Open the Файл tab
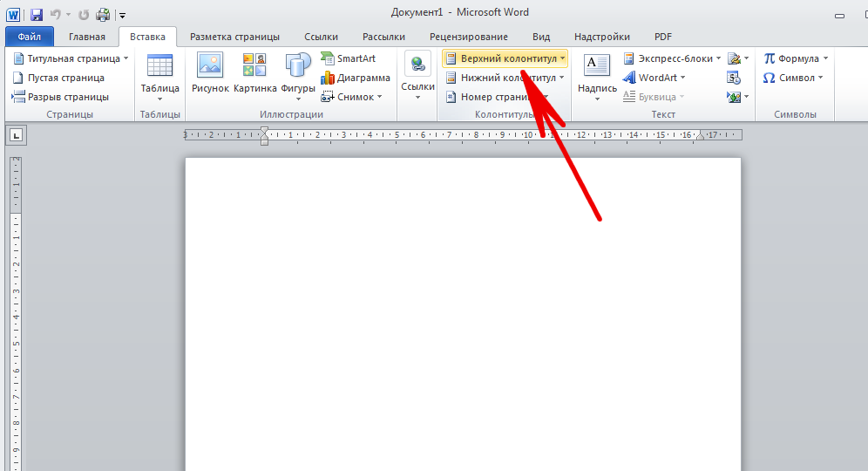Screen dimensions: 868x471 [30, 37]
